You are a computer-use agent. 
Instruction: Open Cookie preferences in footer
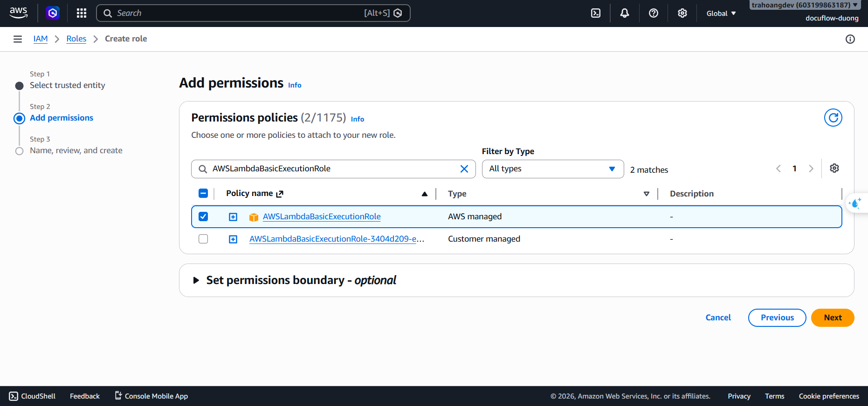pos(829,396)
